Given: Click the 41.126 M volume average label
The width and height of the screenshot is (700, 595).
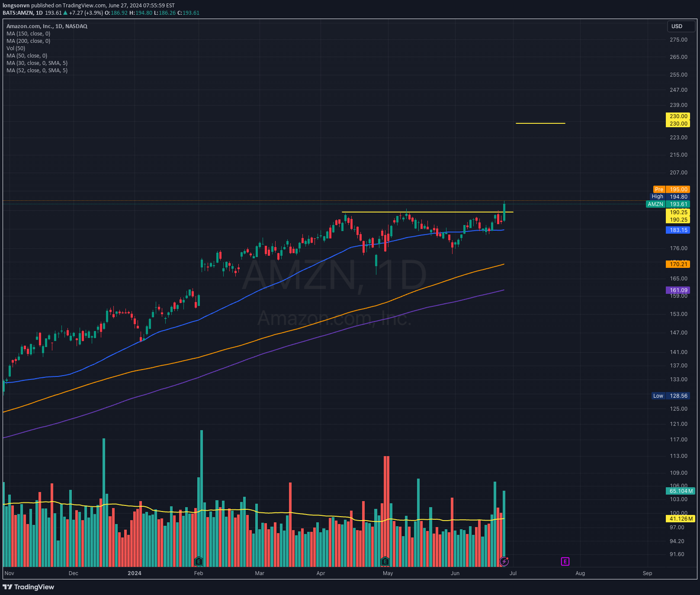Looking at the screenshot, I should 680,519.
